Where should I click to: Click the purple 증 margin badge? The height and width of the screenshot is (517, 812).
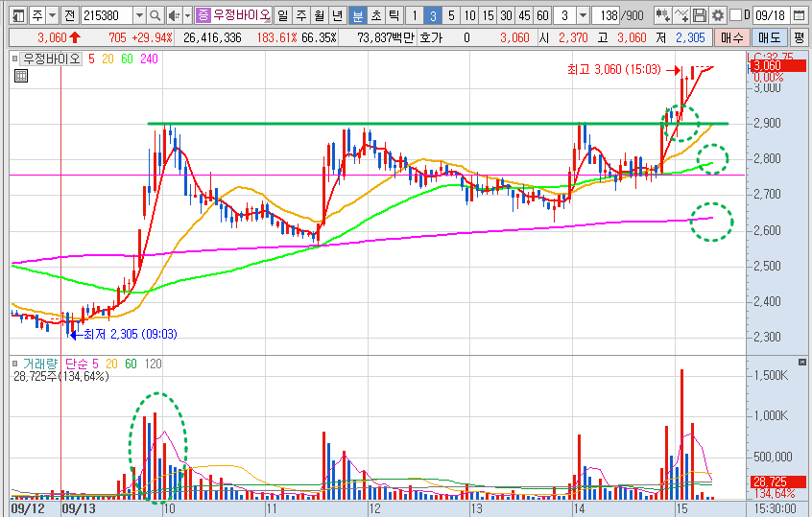point(203,15)
